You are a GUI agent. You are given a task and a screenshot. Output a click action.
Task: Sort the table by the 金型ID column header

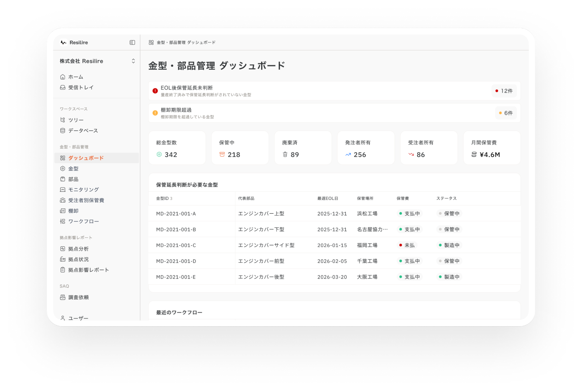[x=162, y=198]
